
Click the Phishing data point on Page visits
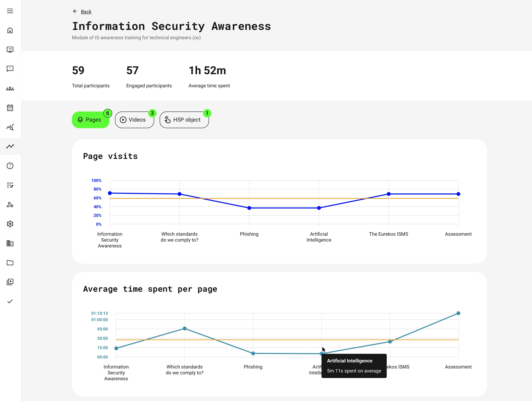(249, 208)
